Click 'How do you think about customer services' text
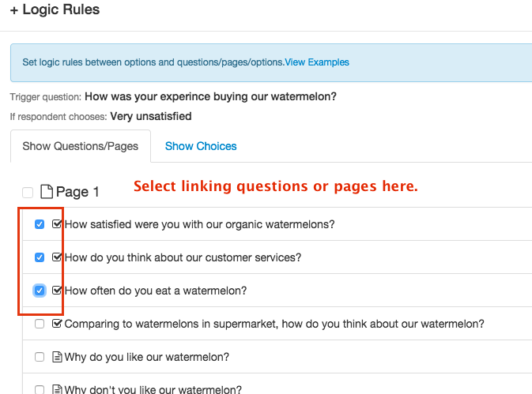Image resolution: width=532 pixels, height=394 pixels. (x=183, y=257)
